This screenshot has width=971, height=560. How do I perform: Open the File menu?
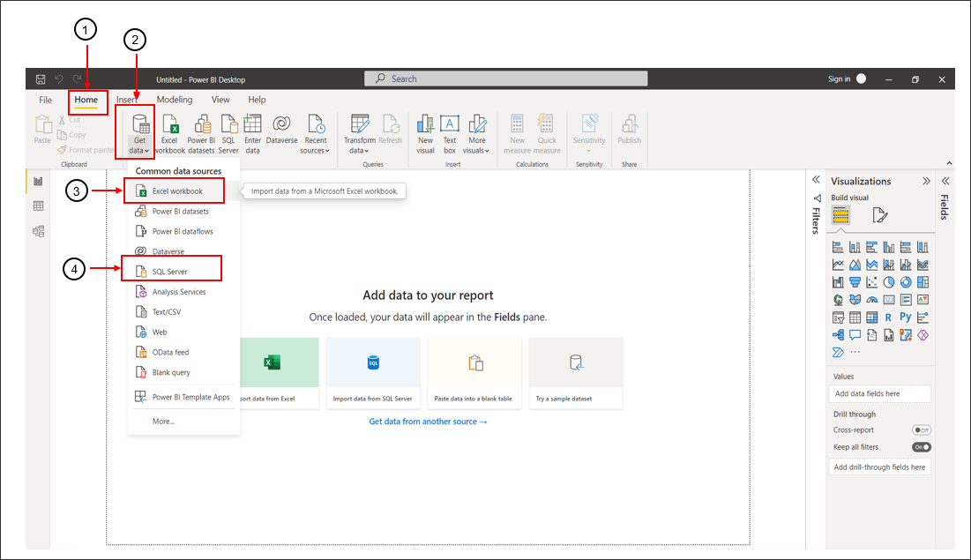pos(45,100)
